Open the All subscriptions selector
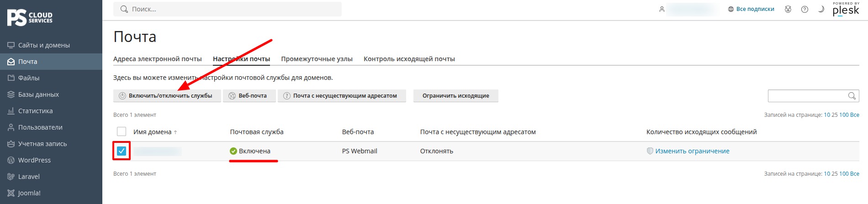The height and width of the screenshot is (204, 868). (x=751, y=9)
